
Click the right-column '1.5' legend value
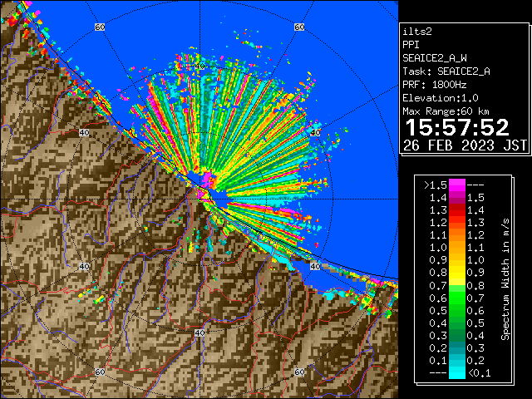[x=475, y=198]
